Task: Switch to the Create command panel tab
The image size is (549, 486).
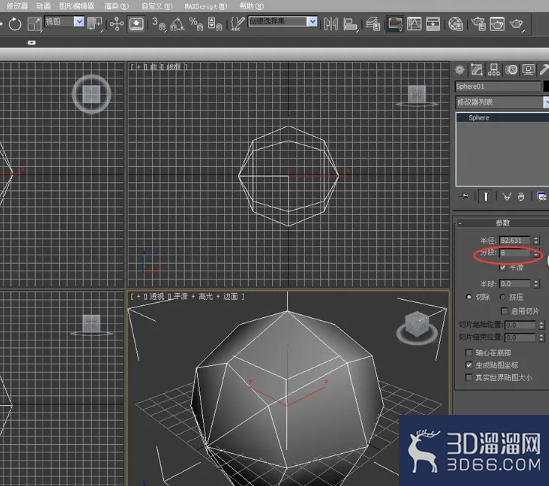Action: pos(460,70)
